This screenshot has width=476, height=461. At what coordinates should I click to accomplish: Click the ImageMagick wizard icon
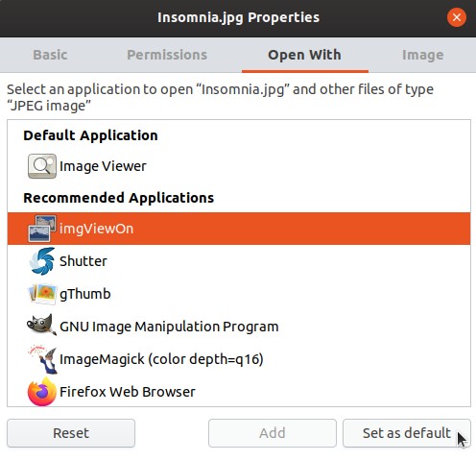click(42, 359)
